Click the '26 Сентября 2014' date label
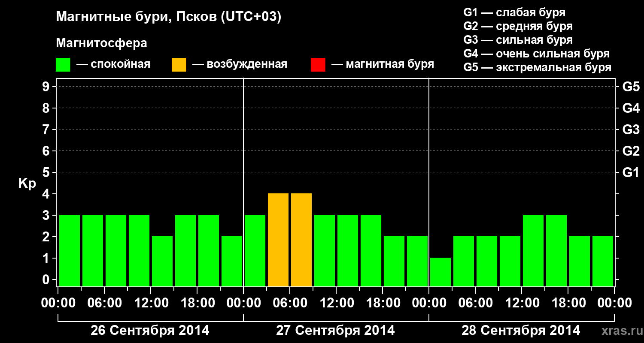This screenshot has width=644, height=343. pyautogui.click(x=150, y=330)
